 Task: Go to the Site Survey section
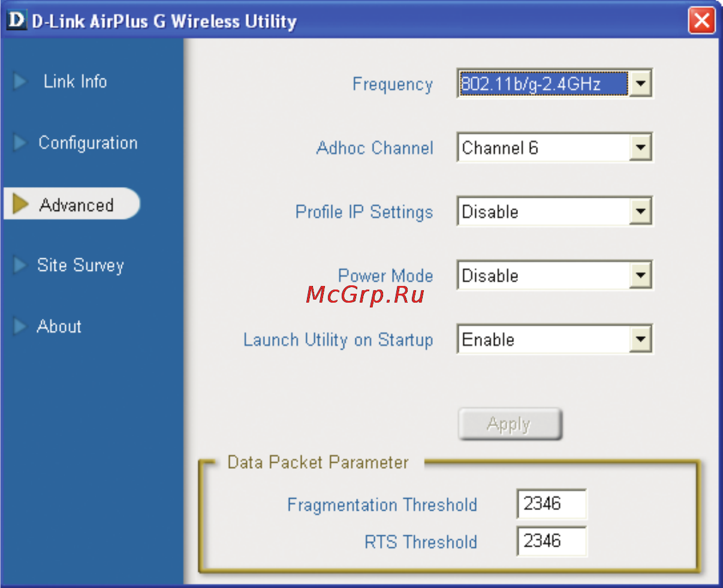pyautogui.click(x=80, y=266)
